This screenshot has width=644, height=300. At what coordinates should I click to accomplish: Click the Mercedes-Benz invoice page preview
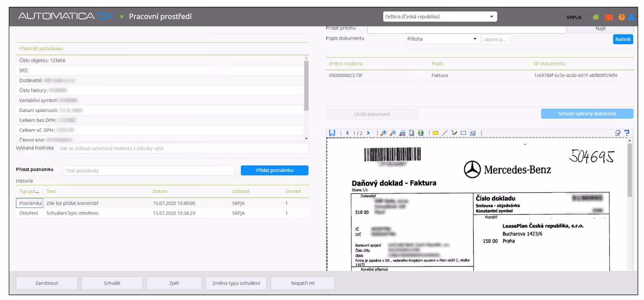(x=477, y=205)
